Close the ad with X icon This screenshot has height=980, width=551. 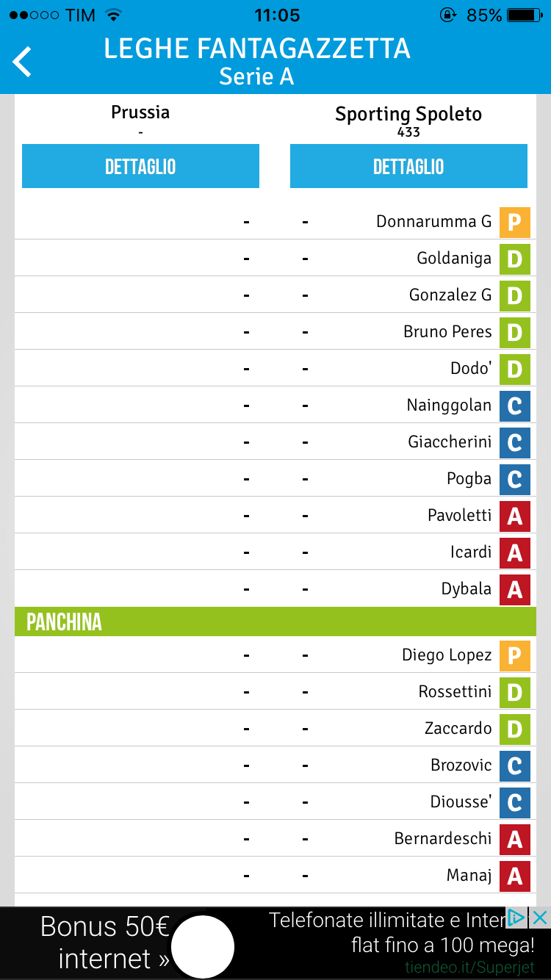click(540, 917)
